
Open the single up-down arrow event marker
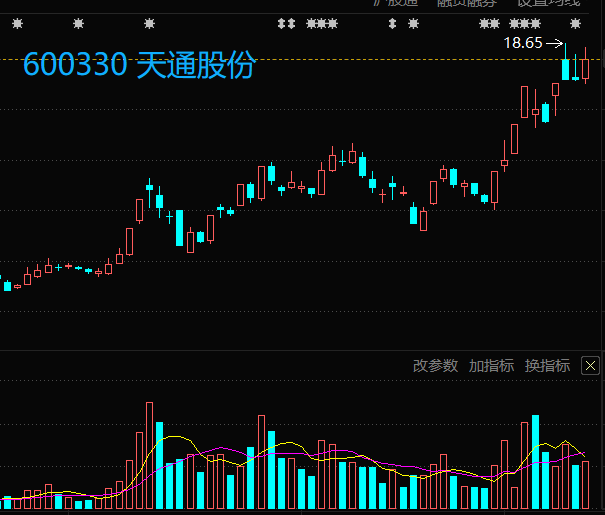tap(392, 24)
